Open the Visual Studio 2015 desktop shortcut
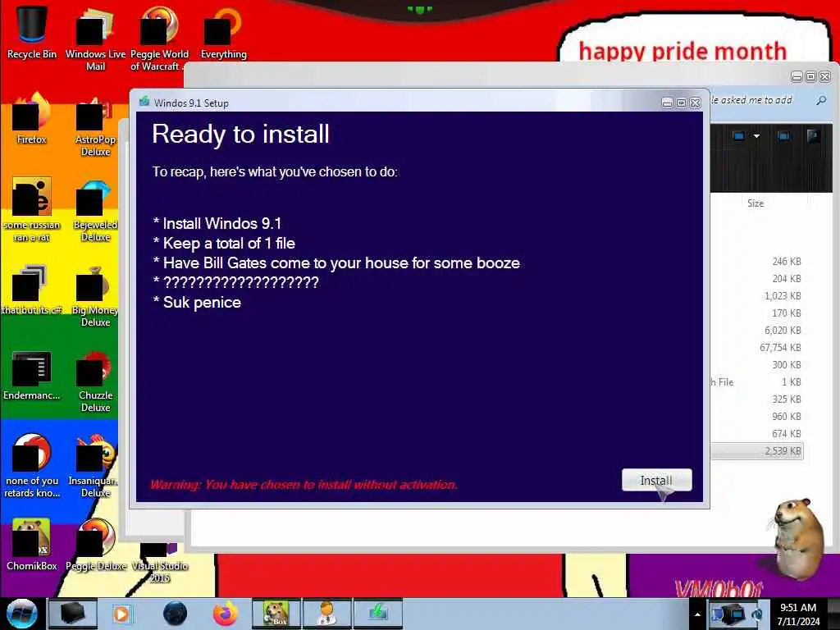Screen dimensions: 840x630 (159, 563)
